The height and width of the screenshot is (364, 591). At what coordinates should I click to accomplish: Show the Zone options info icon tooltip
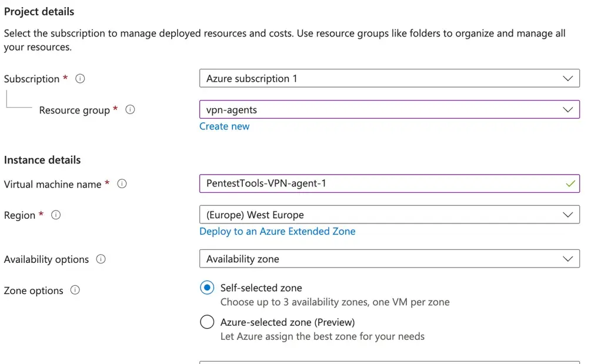75,290
